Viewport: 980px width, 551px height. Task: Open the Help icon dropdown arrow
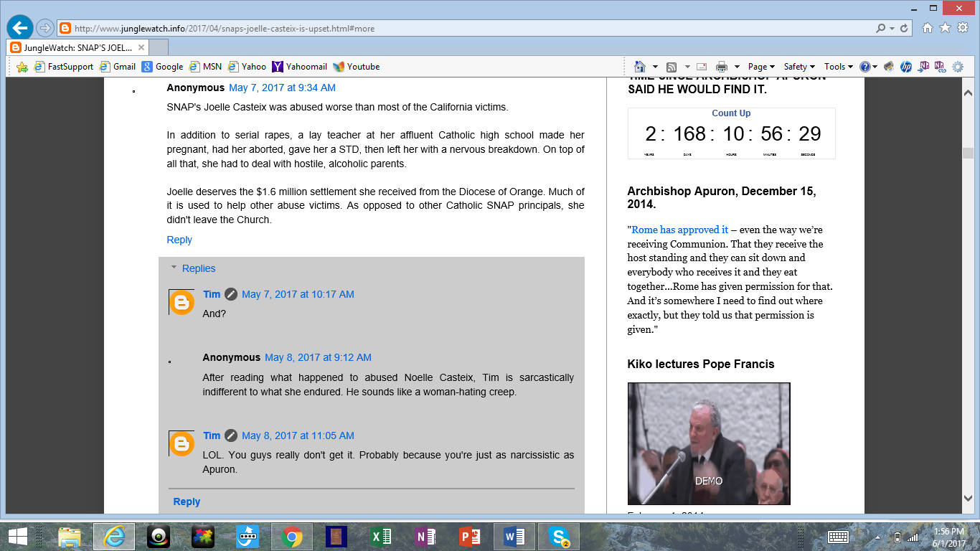click(x=876, y=67)
